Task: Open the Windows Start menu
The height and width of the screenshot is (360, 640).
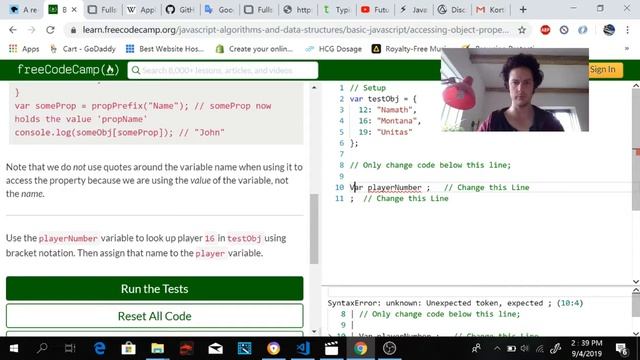Action: click(x=13, y=348)
